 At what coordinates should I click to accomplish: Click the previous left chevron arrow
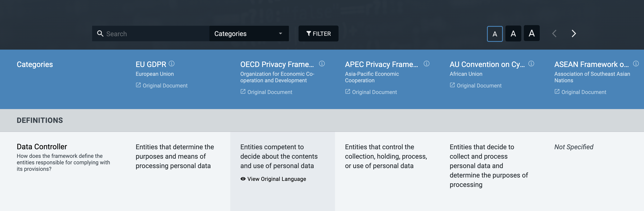tap(554, 33)
